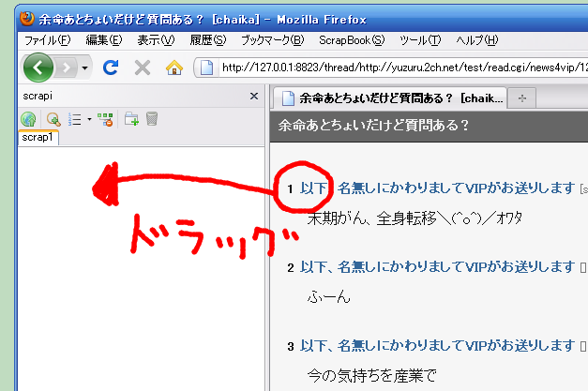Expand the list icon dropdown arrow in scrapi
This screenshot has width=588, height=391.
(x=89, y=119)
